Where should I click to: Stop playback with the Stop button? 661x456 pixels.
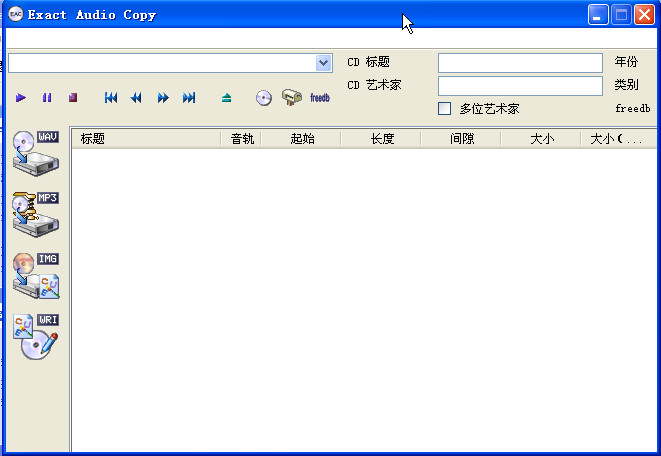(x=73, y=98)
